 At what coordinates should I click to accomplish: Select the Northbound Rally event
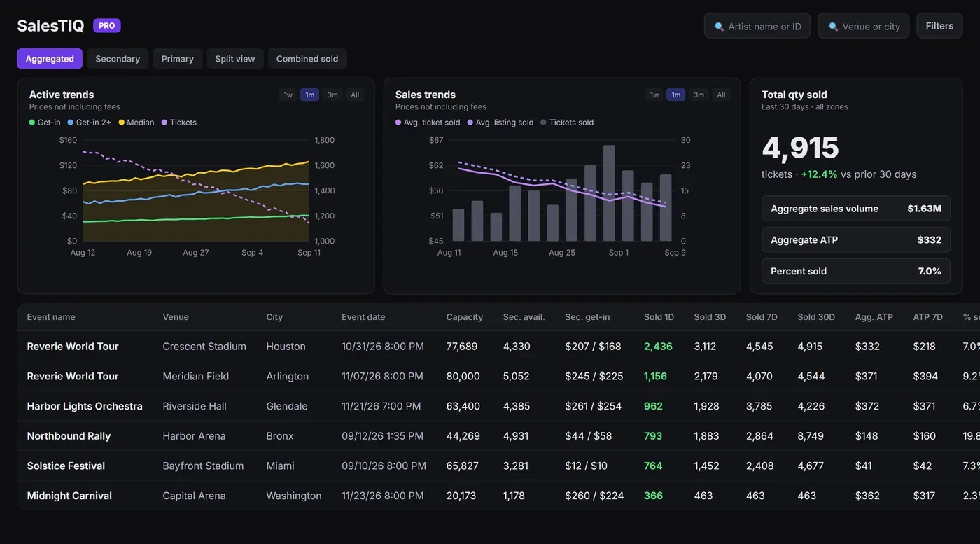point(498,436)
